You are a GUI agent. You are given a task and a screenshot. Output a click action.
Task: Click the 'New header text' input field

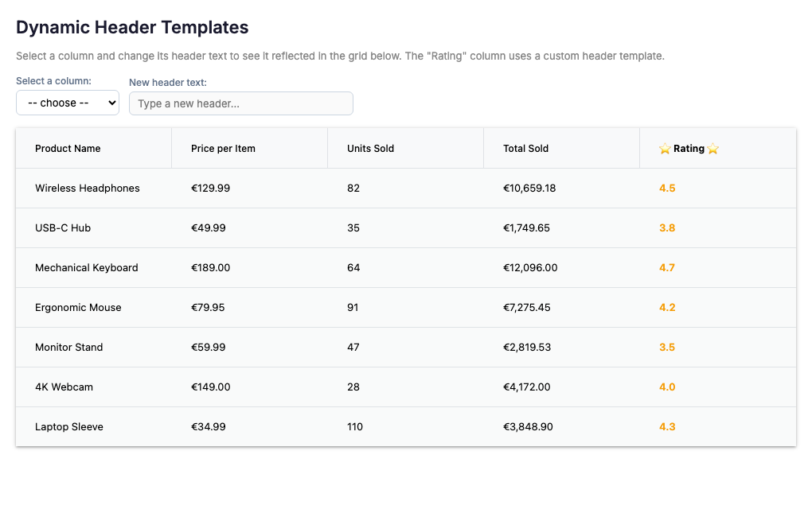click(240, 103)
